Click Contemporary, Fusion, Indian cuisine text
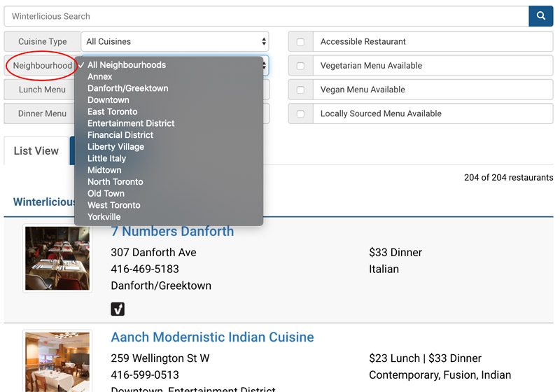Image resolution: width=560 pixels, height=392 pixels. tap(440, 375)
